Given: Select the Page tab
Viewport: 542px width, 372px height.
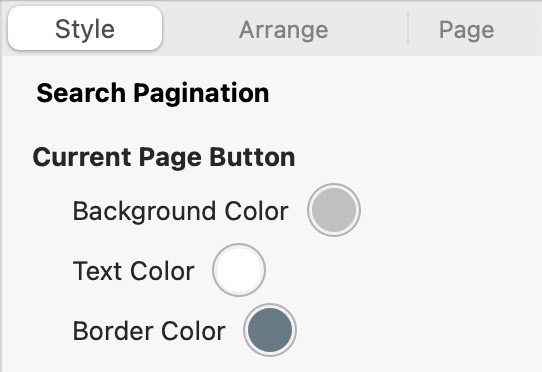Looking at the screenshot, I should coord(466,30).
